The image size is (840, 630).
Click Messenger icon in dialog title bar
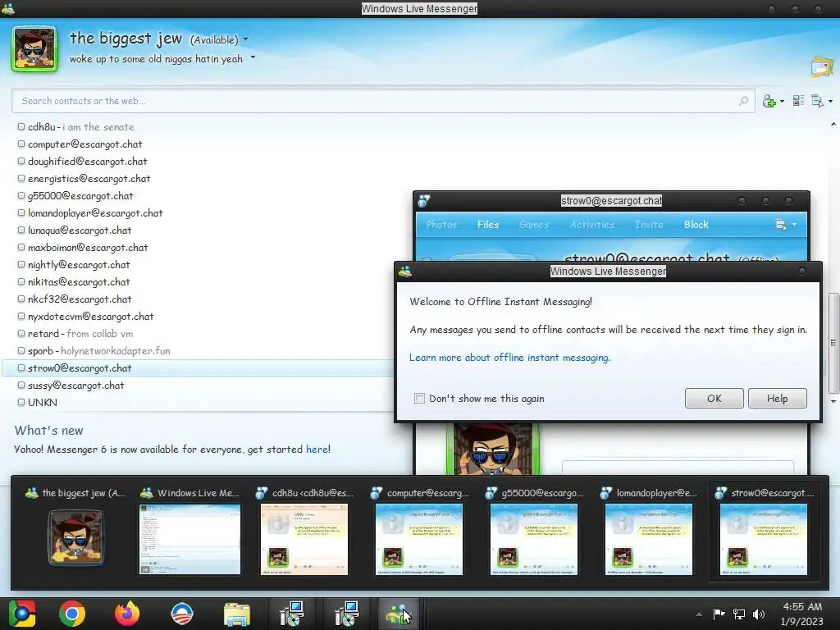(x=405, y=271)
